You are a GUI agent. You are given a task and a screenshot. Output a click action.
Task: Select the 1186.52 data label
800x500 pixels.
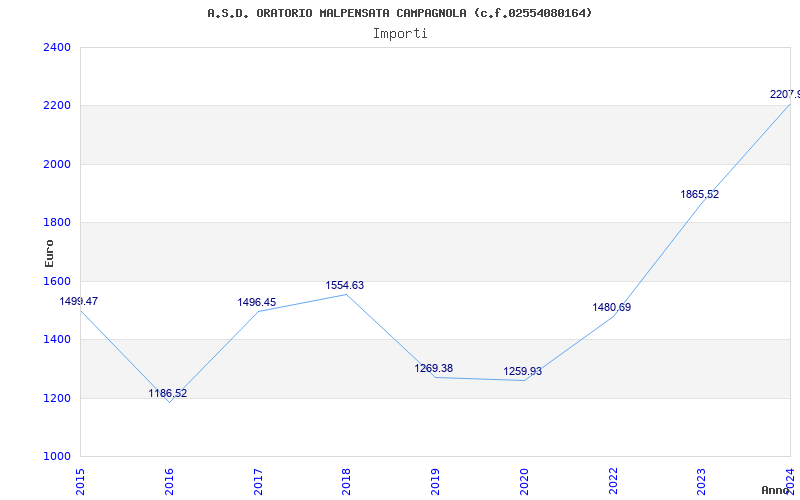168,393
